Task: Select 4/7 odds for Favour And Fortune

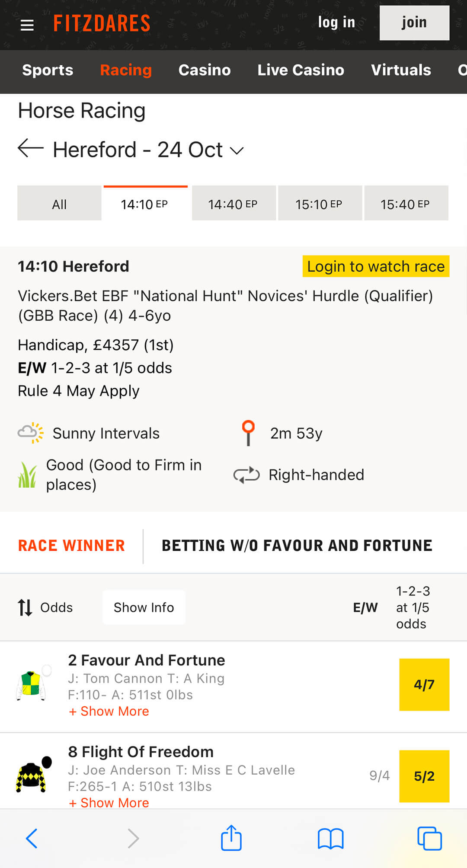Action: click(424, 685)
